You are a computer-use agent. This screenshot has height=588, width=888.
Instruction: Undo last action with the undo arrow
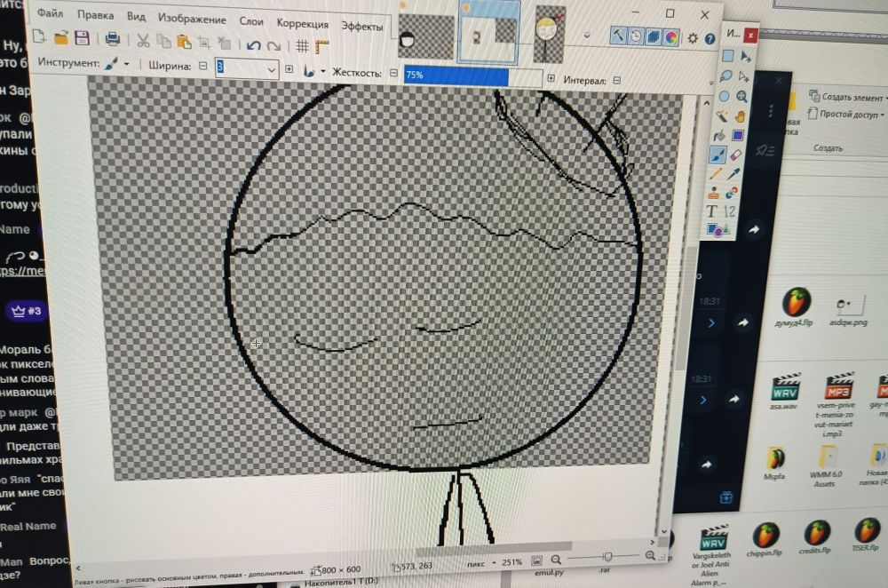pos(253,44)
